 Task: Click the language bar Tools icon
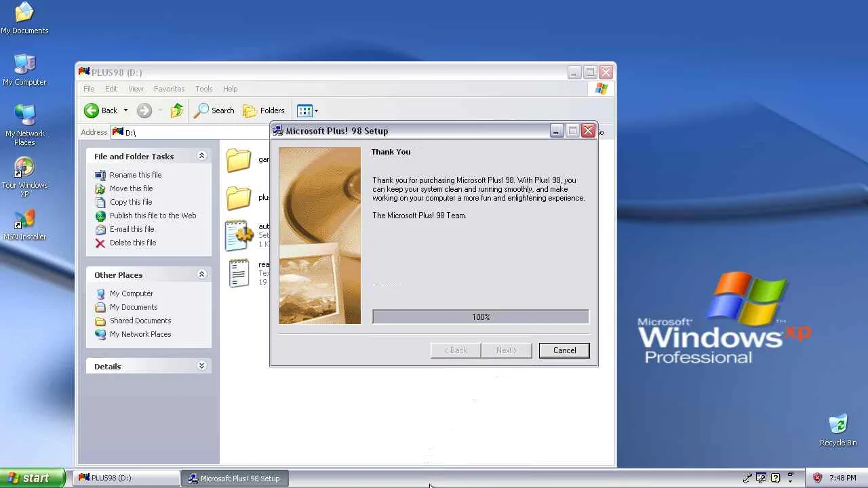(762, 478)
